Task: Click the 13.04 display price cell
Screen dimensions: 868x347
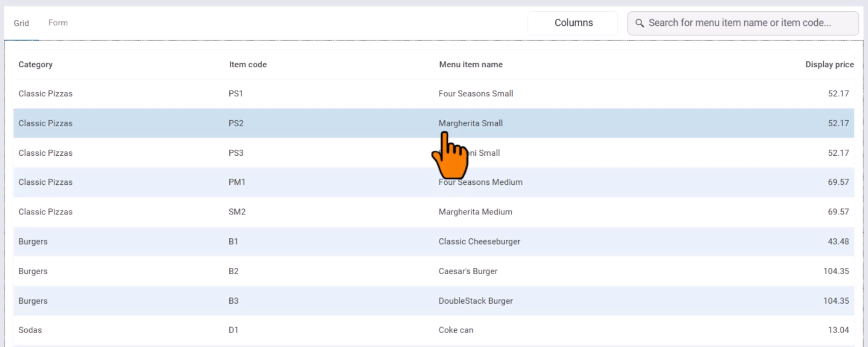Action: click(838, 330)
